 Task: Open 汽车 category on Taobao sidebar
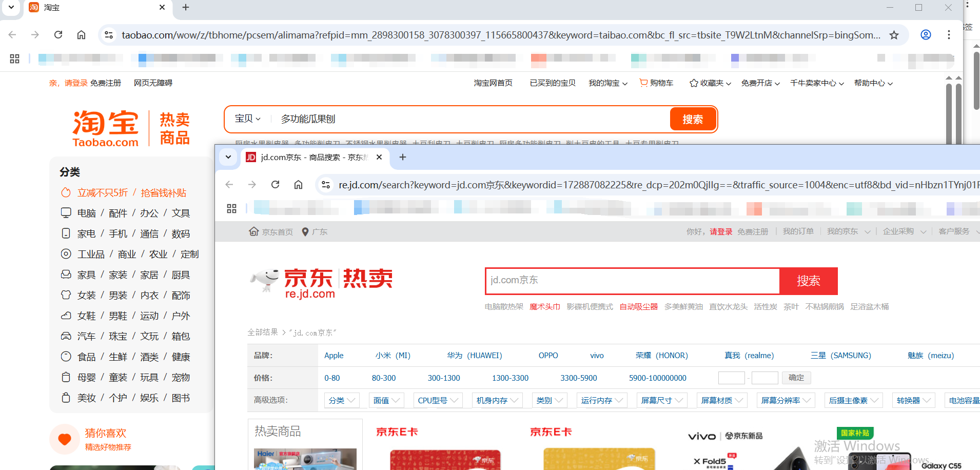tap(86, 336)
